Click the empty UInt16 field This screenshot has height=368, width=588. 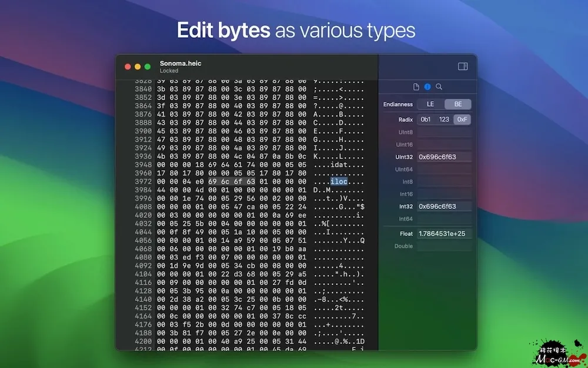pyautogui.click(x=445, y=145)
